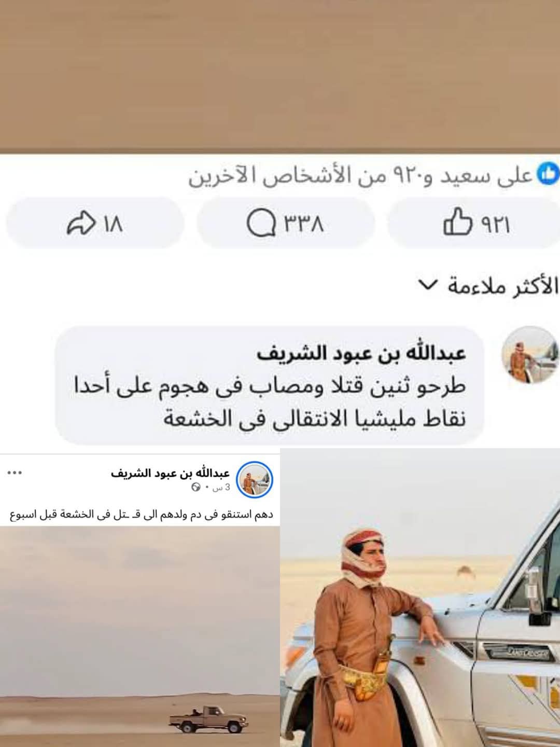
Task: Open post author's blue-ringed avatar
Action: 255,479
